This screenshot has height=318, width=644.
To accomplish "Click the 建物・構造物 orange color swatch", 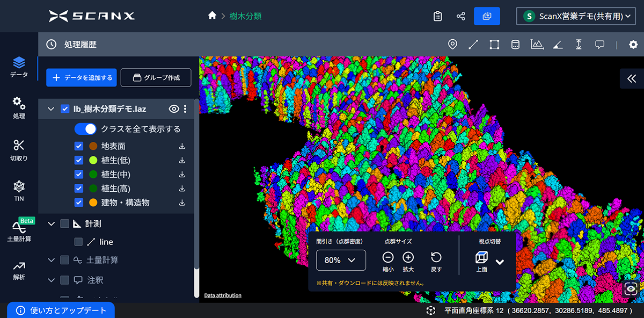I will point(93,203).
